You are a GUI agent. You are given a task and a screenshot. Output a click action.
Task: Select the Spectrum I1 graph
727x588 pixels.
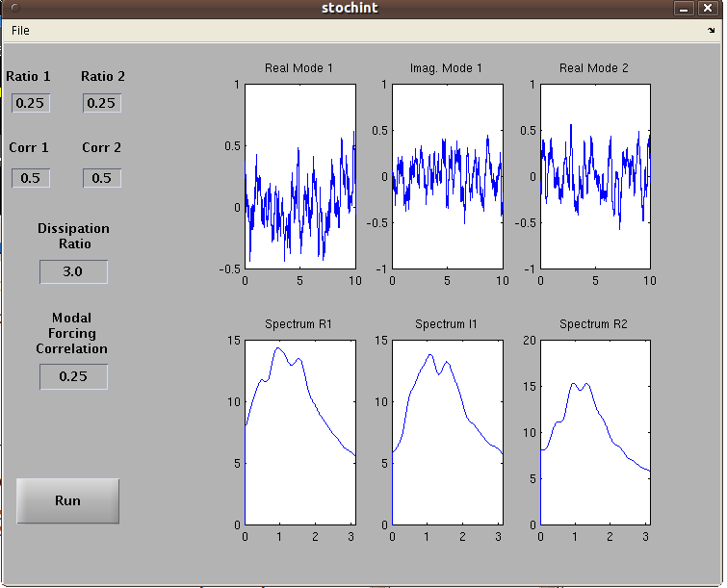[447, 432]
